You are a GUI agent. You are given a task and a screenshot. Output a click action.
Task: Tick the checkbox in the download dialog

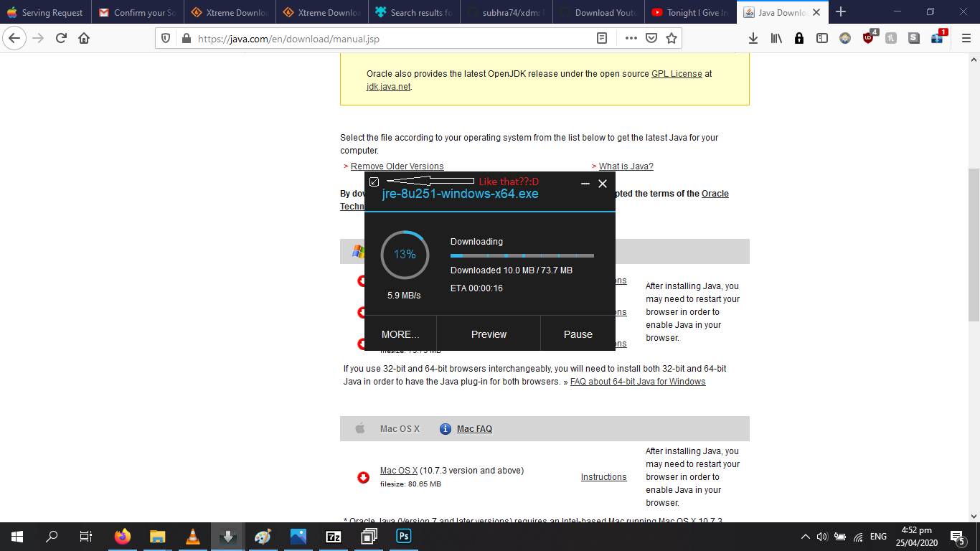tap(374, 182)
